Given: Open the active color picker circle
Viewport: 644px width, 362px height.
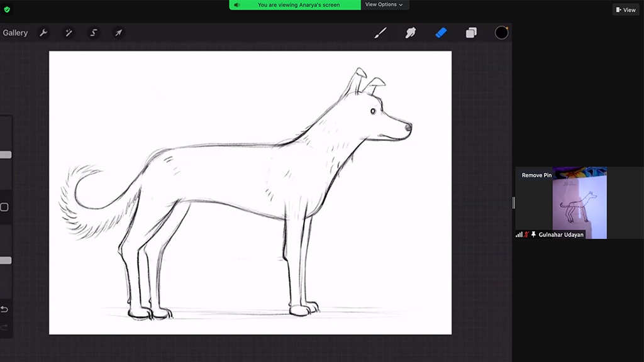Looking at the screenshot, I should point(501,33).
